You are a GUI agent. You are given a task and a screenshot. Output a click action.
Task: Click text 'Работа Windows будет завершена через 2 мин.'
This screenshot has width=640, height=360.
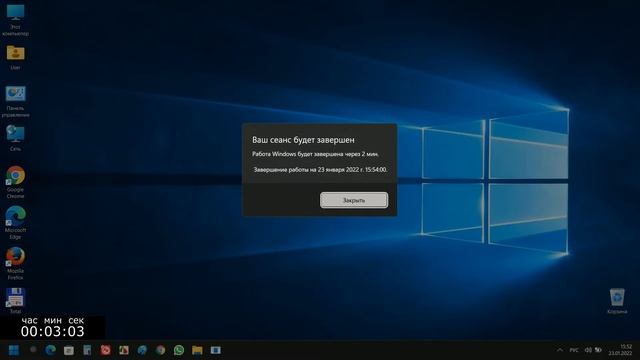click(316, 154)
